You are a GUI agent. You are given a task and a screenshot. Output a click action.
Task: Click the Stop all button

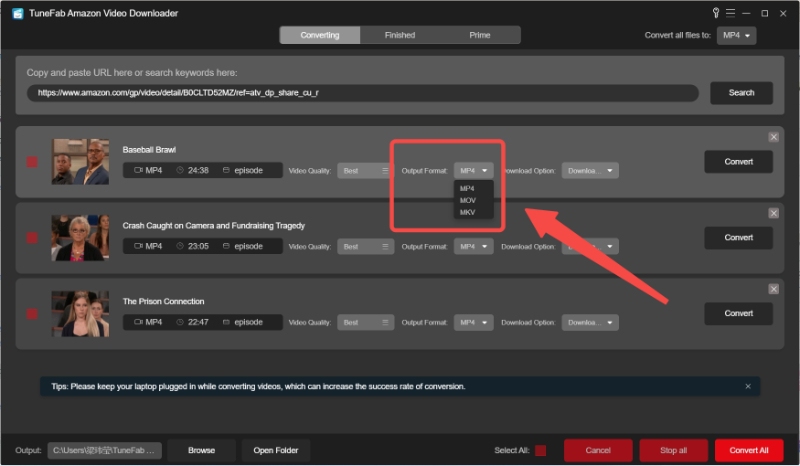click(x=673, y=450)
